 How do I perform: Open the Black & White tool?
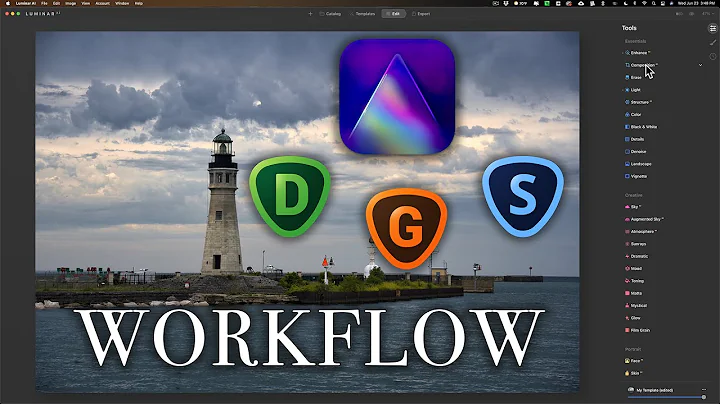point(641,127)
